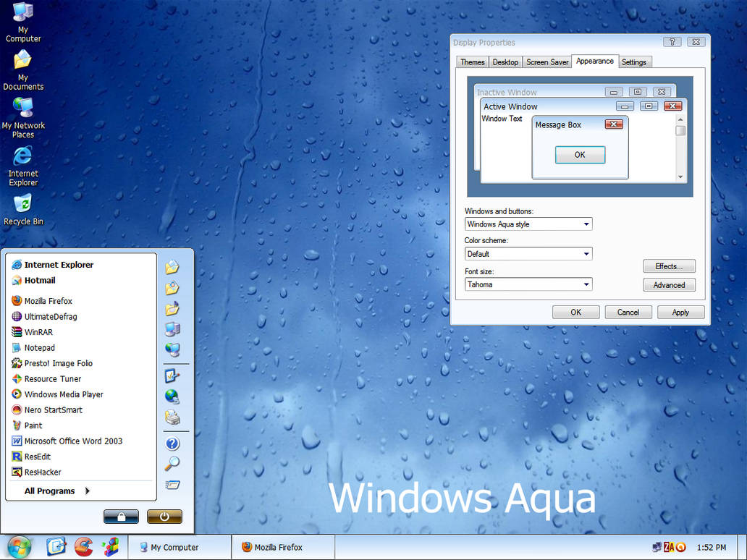Click the Advanced button
This screenshot has height=560, width=747.
669,285
